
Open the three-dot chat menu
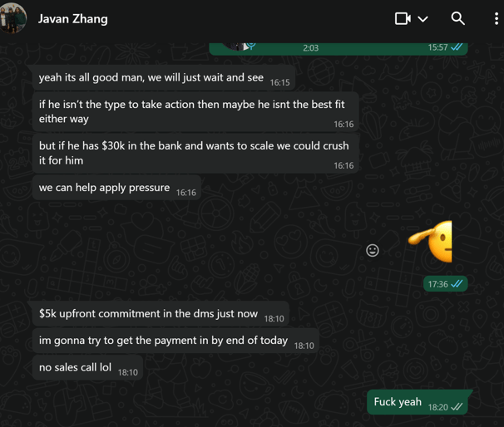(x=497, y=18)
